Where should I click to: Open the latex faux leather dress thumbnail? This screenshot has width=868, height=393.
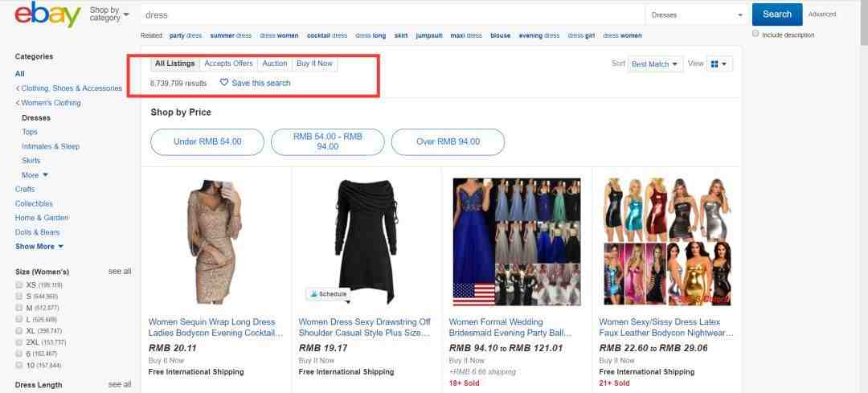668,242
